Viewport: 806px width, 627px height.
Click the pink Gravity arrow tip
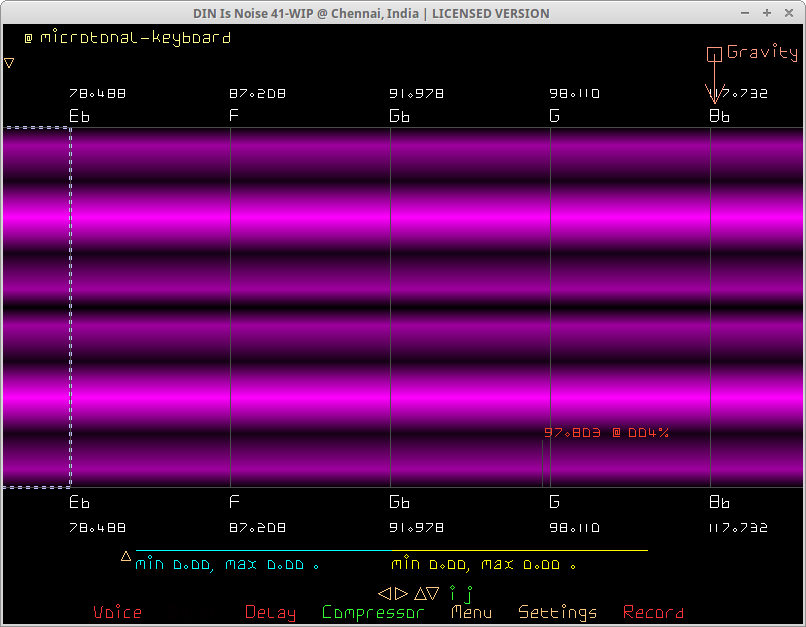(x=714, y=99)
